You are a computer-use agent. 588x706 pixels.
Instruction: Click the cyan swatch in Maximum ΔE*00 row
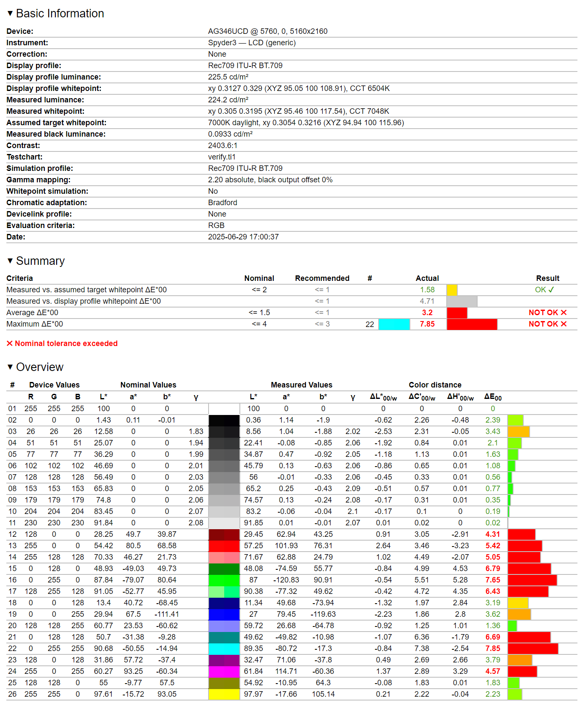coord(394,324)
